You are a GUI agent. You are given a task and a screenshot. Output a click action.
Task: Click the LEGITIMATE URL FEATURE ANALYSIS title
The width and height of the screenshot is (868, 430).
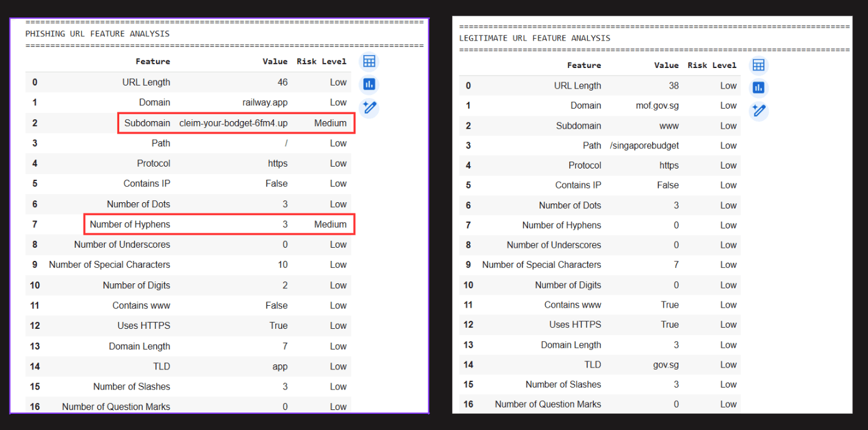pos(535,38)
